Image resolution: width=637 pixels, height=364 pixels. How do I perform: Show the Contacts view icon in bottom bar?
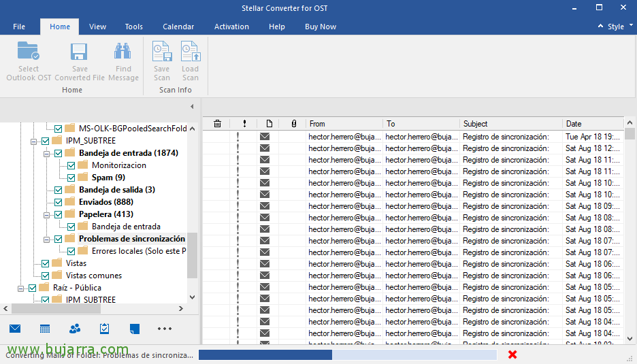75,329
